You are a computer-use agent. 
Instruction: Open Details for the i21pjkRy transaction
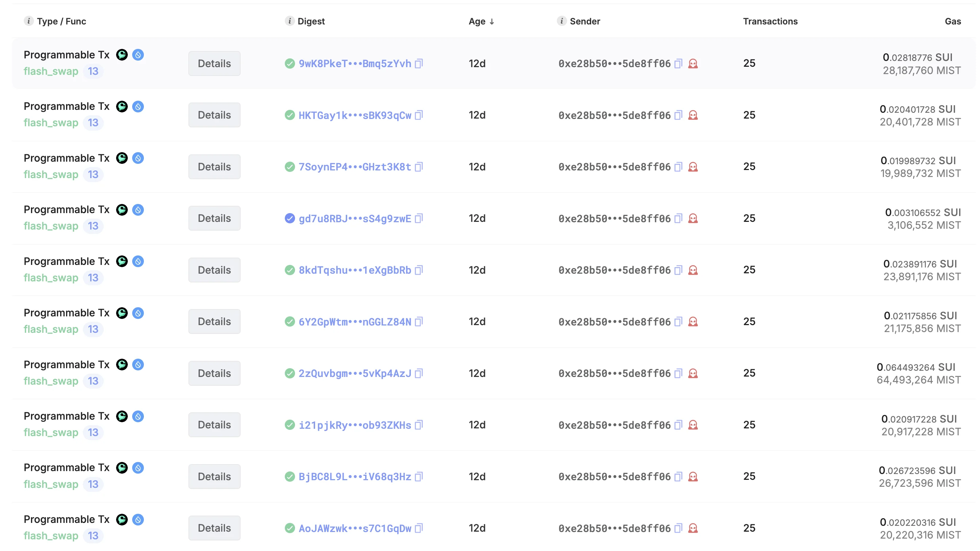214,425
